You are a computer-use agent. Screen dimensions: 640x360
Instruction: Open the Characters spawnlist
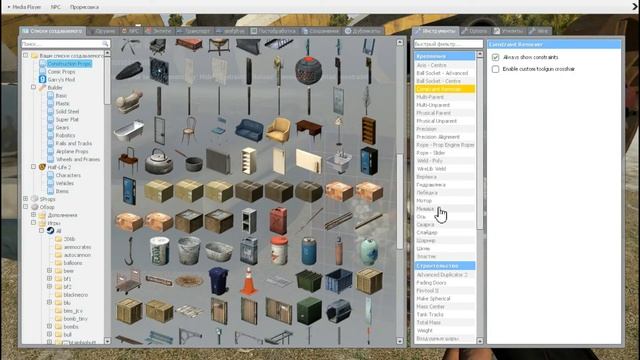point(68,175)
